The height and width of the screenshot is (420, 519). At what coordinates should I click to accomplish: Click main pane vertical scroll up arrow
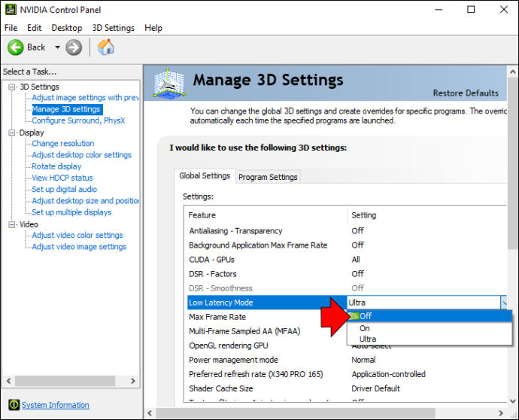pyautogui.click(x=513, y=72)
